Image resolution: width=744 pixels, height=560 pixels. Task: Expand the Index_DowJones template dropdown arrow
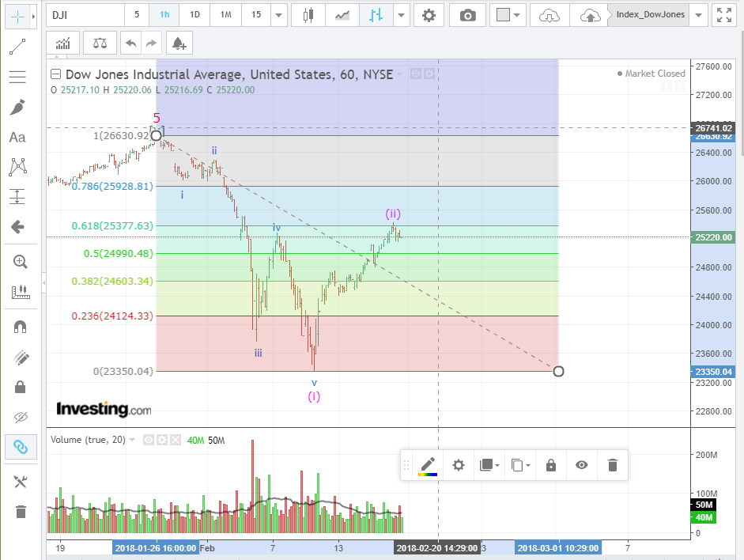click(698, 15)
